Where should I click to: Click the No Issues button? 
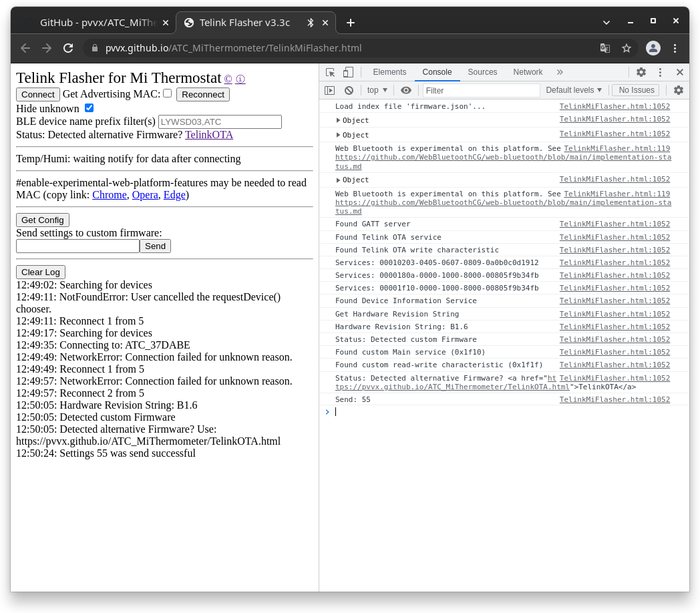click(636, 90)
